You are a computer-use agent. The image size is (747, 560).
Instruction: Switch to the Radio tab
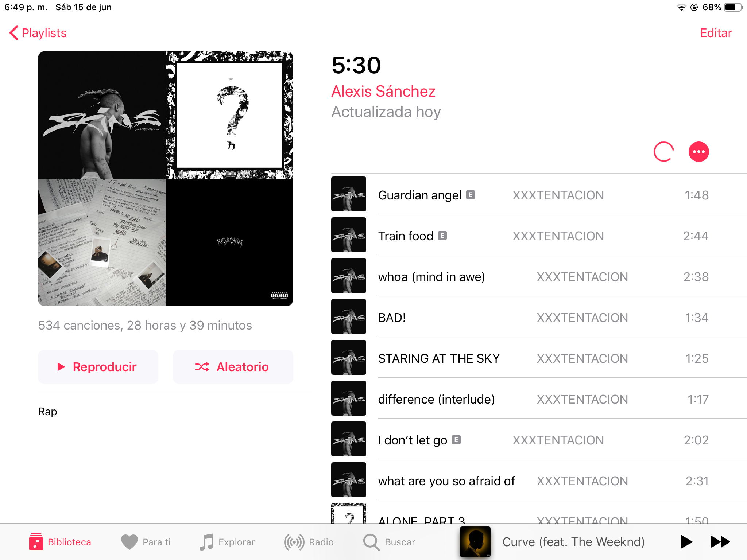[x=309, y=542]
